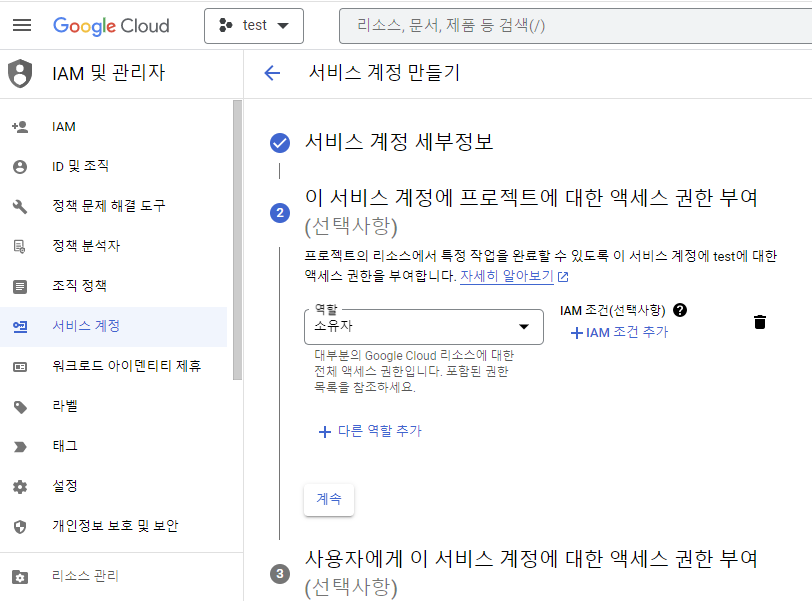Screen dimensions: 812x601
Task: Click the 자세히 알아보기 link
Action: [x=507, y=276]
